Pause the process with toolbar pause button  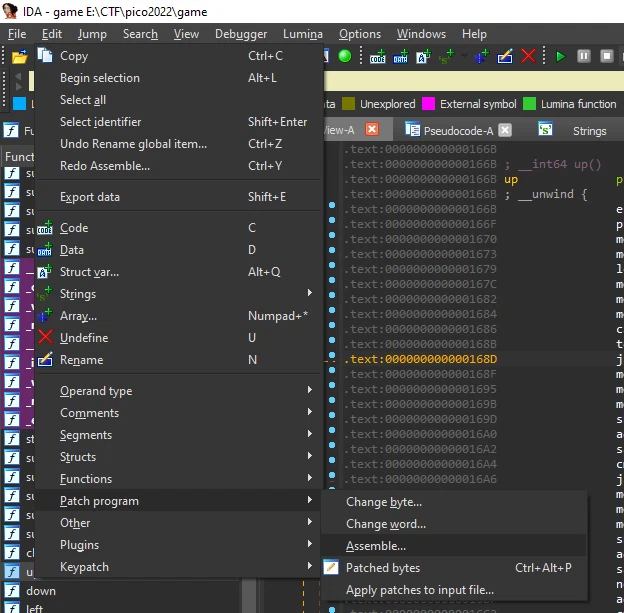[x=583, y=56]
